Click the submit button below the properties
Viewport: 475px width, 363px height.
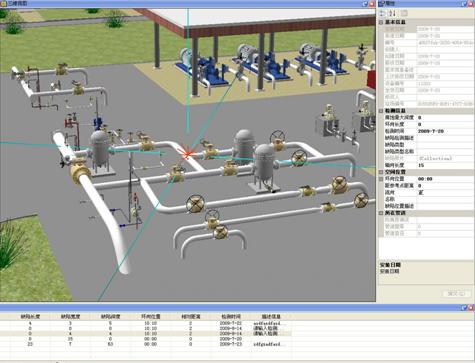point(456,294)
